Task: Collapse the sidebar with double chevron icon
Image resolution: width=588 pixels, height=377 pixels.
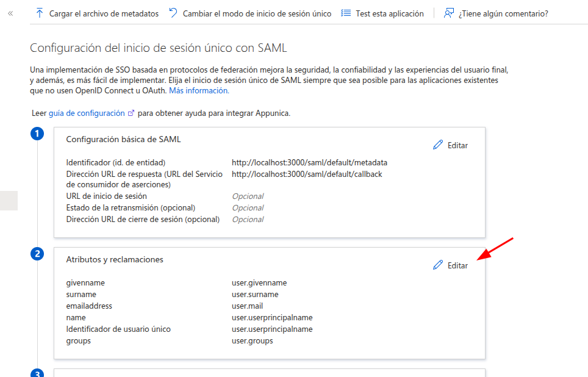Action: pos(10,13)
